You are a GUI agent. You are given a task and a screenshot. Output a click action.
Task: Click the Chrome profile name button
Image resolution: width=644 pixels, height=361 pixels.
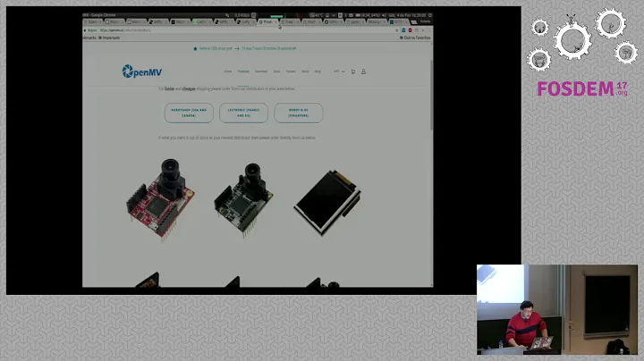(x=425, y=21)
